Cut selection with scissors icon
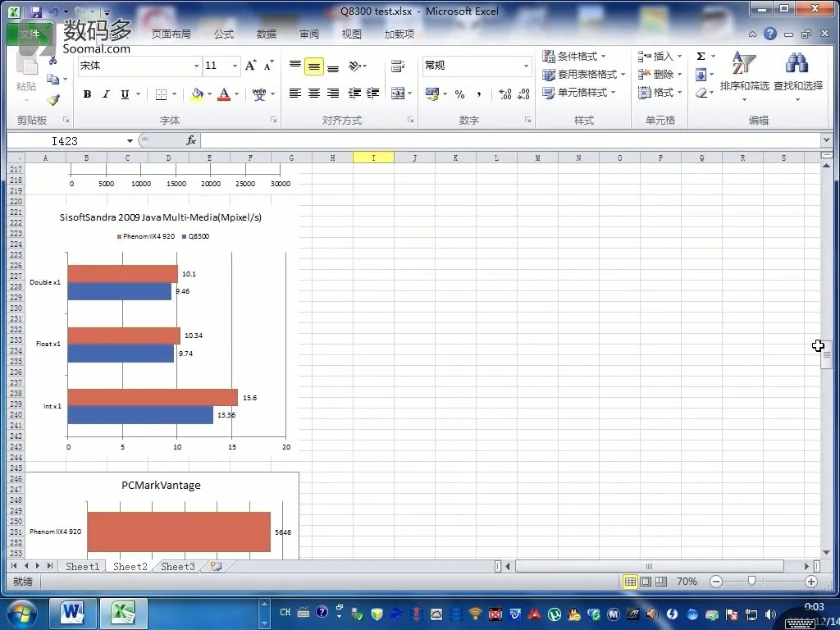Viewport: 840px width, 630px height. pos(52,60)
